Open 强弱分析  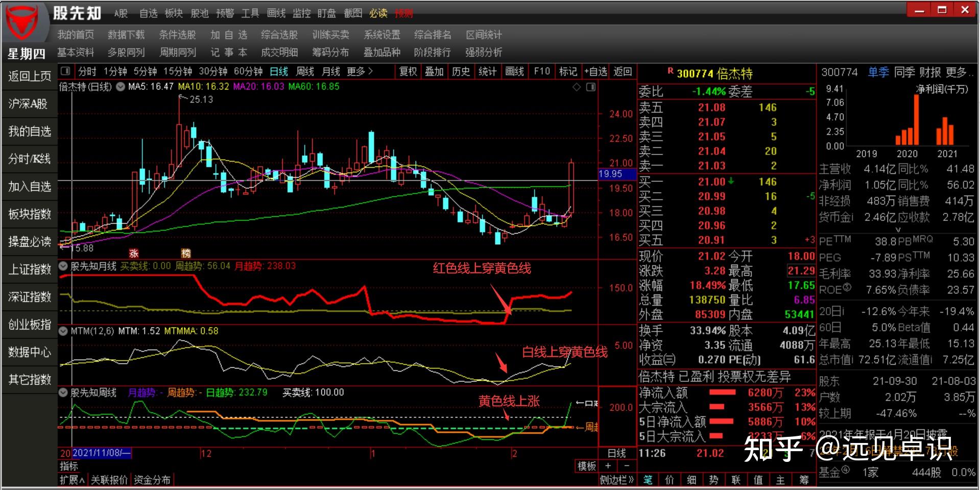click(484, 52)
